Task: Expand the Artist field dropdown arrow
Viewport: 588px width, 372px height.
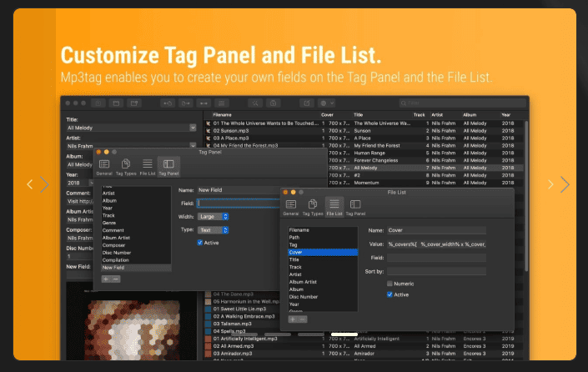Action: click(x=193, y=145)
